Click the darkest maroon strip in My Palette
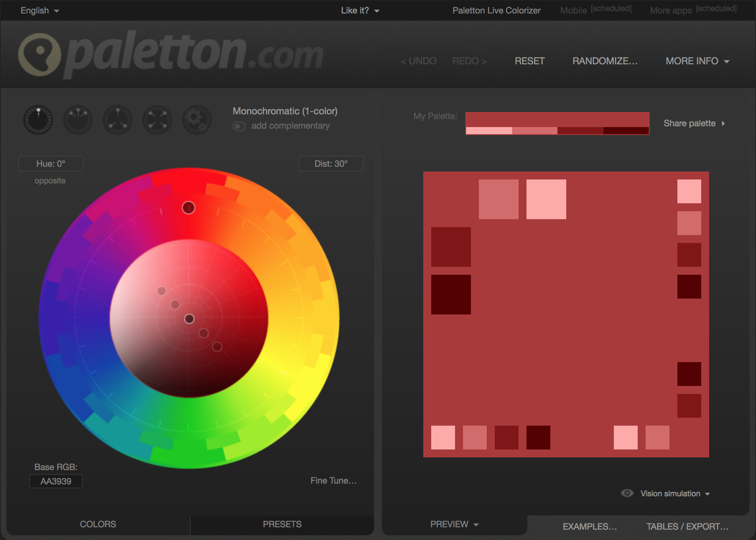The height and width of the screenshot is (540, 756). [x=626, y=131]
